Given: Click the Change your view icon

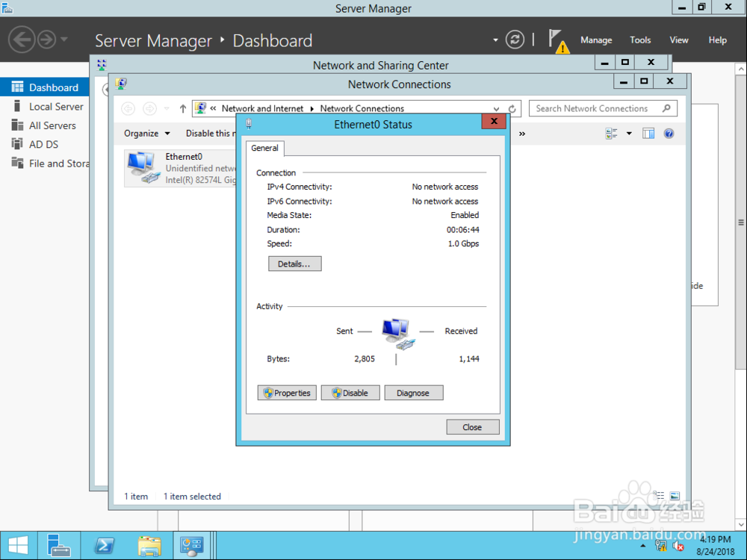Looking at the screenshot, I should pos(611,134).
